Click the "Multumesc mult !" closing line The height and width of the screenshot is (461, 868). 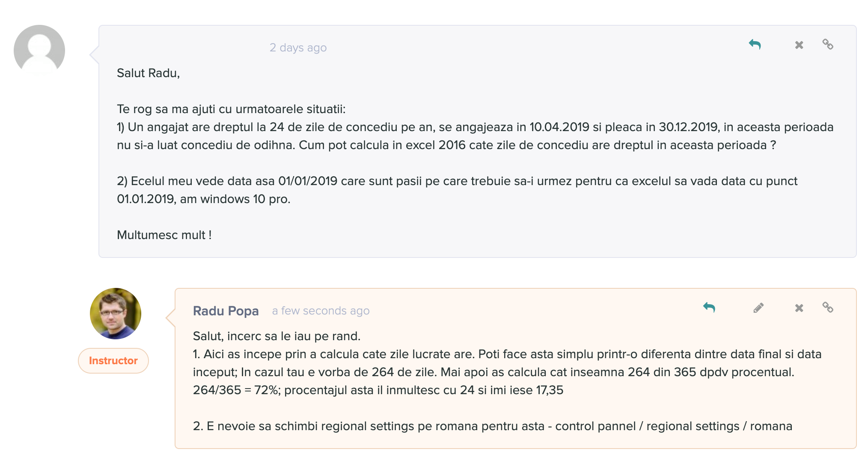(164, 235)
